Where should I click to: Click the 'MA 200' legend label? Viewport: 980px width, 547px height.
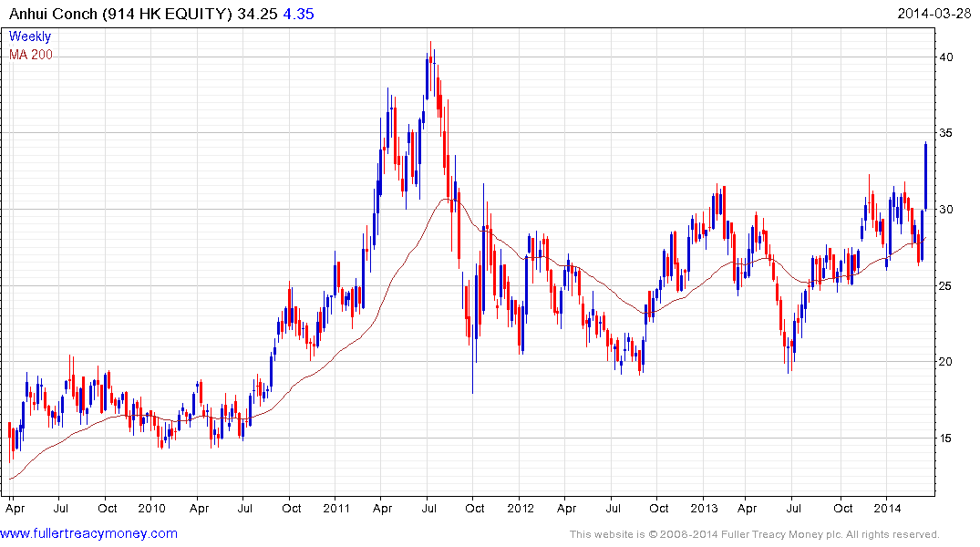[x=31, y=55]
